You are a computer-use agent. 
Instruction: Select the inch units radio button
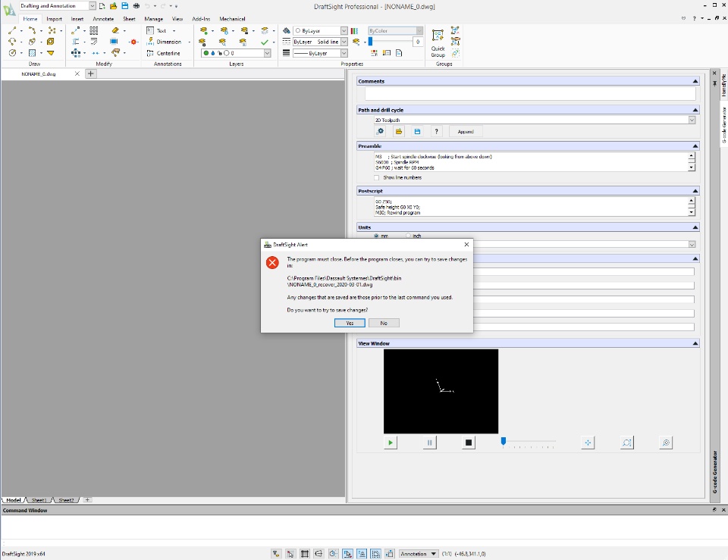tap(408, 236)
